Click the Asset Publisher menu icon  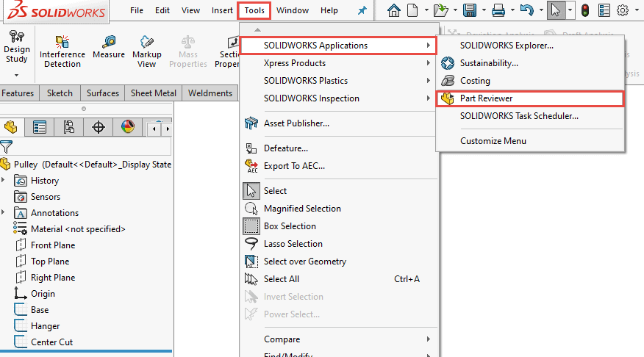click(251, 123)
